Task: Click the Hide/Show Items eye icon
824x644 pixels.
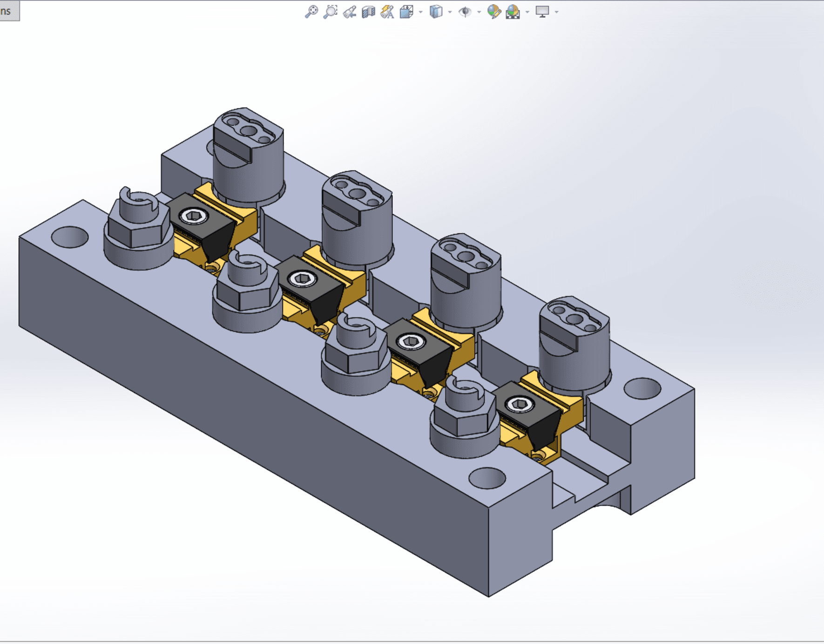Action: [465, 12]
